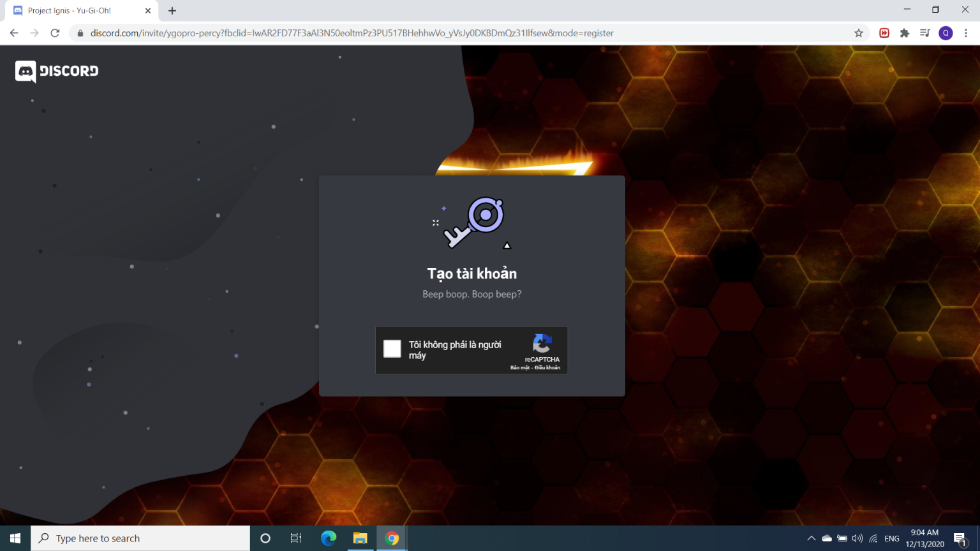Go back to the previous page
Viewport: 980px width, 551px height.
click(14, 33)
